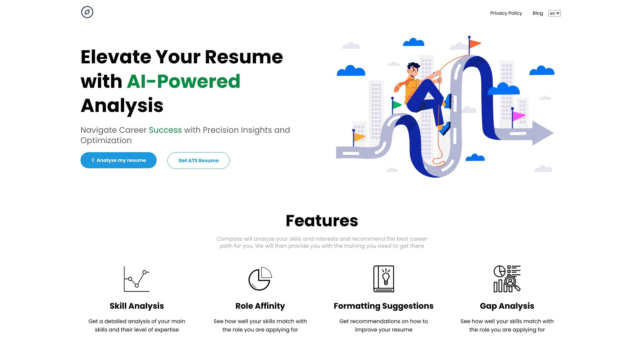Click the 'Get ATS Resume' button
Screen dimensions: 644x362
[x=198, y=160]
